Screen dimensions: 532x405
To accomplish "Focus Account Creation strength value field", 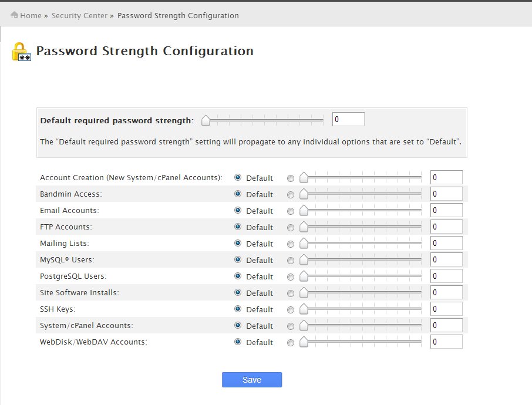I will 446,177.
